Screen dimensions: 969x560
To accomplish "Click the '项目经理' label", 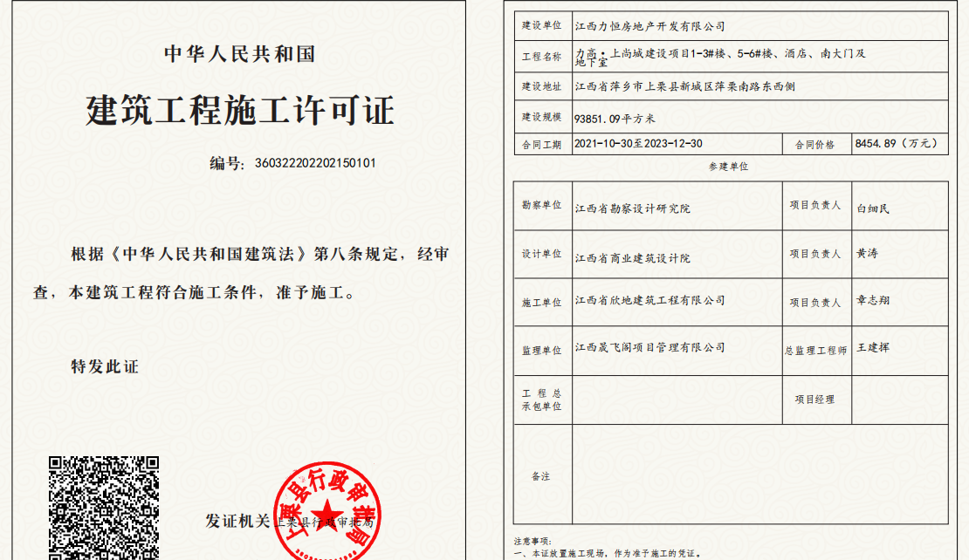I will click(814, 400).
